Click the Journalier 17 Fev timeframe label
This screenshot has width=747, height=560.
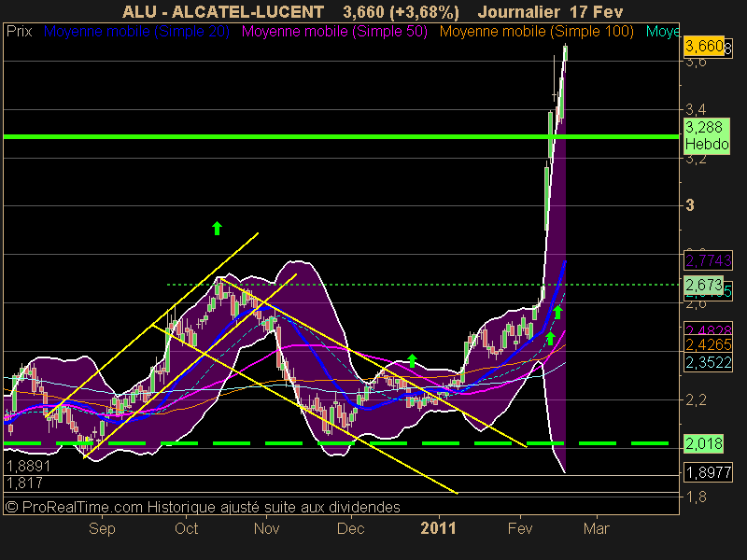[x=550, y=11]
